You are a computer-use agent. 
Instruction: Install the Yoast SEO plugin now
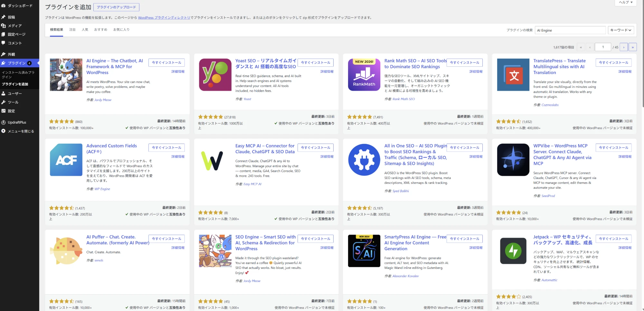(x=316, y=62)
